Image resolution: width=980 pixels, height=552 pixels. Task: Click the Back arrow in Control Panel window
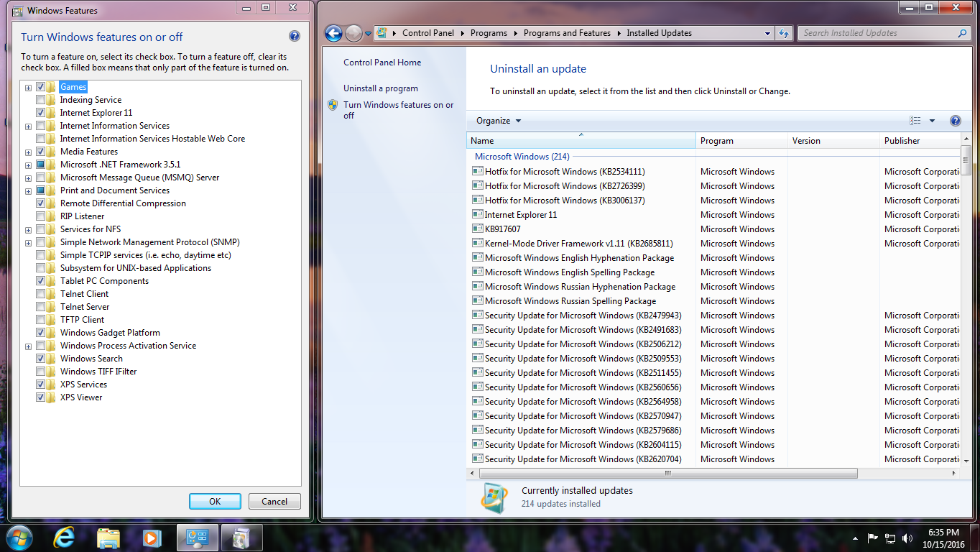pos(333,33)
